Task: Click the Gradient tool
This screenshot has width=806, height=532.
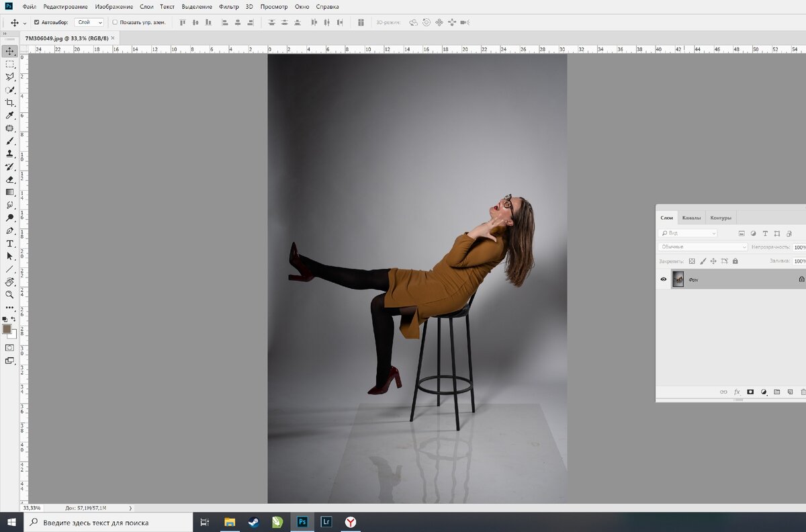Action: point(10,192)
